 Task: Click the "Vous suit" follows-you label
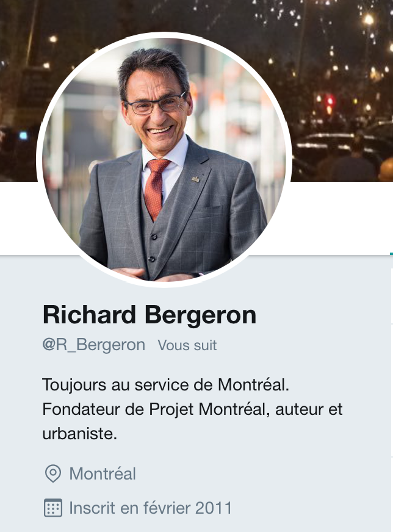pos(187,345)
